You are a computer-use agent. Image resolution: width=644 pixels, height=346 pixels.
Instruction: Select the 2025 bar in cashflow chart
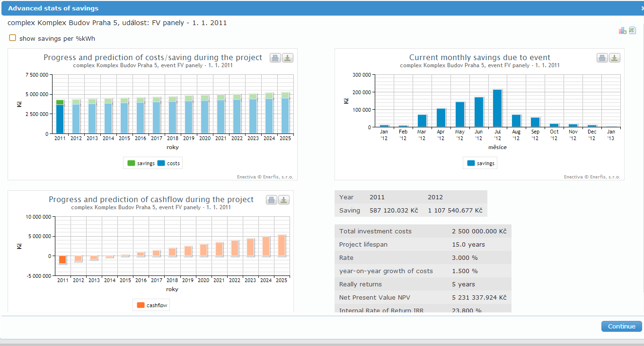[282, 245]
